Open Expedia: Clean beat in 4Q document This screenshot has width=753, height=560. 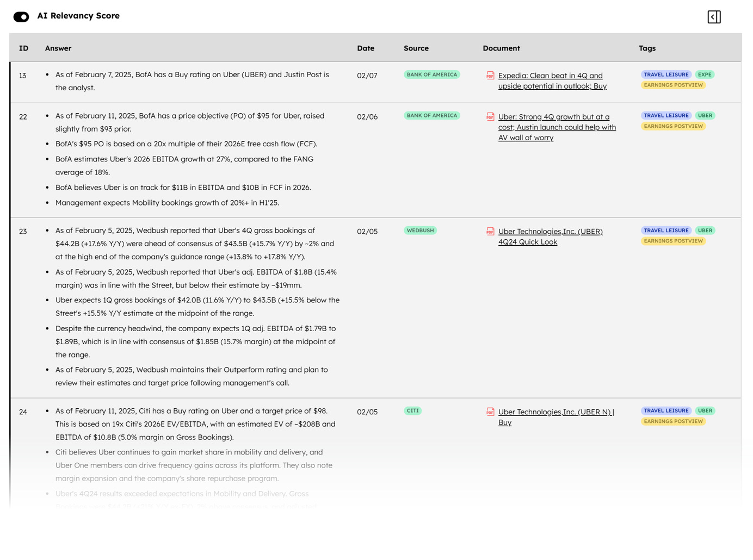click(x=552, y=80)
